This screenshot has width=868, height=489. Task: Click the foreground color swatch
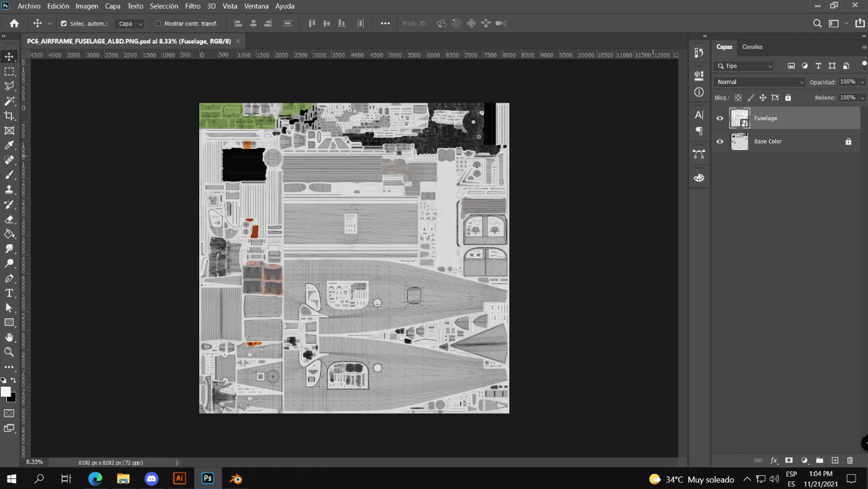coord(6,392)
